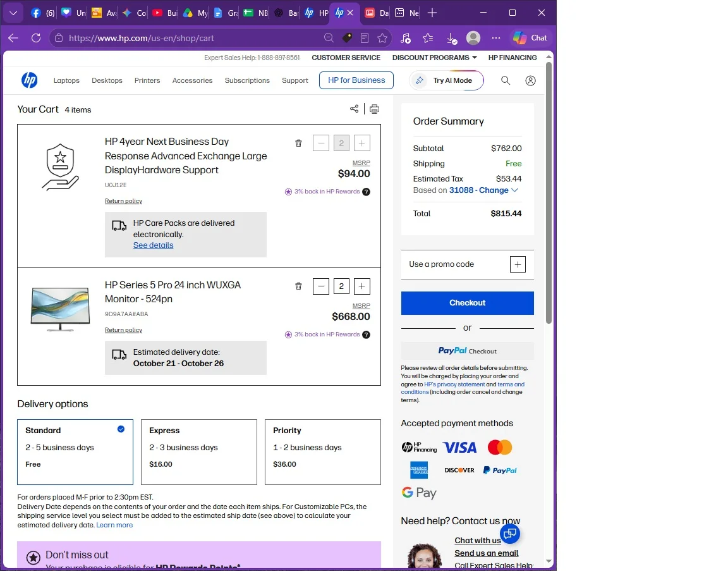Click the HP for Business button
Image resolution: width=728 pixels, height=571 pixels.
(356, 80)
